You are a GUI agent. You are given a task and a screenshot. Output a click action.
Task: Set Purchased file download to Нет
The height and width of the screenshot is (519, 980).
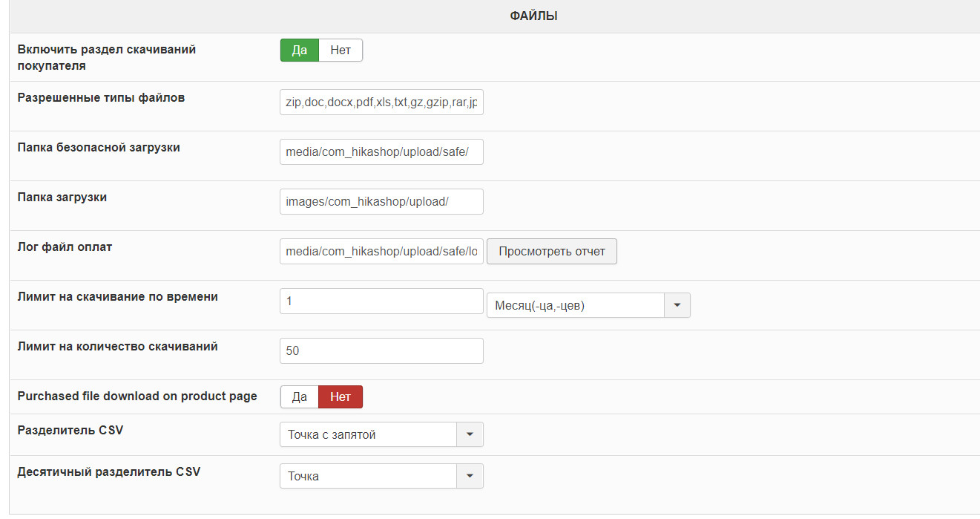coord(341,397)
